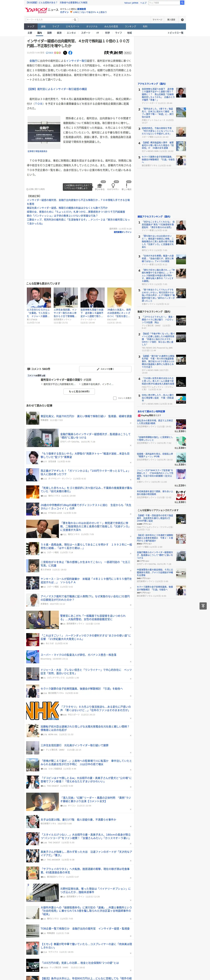Open the 地域 category
The width and height of the screenshot is (210, 980).
[130, 33]
